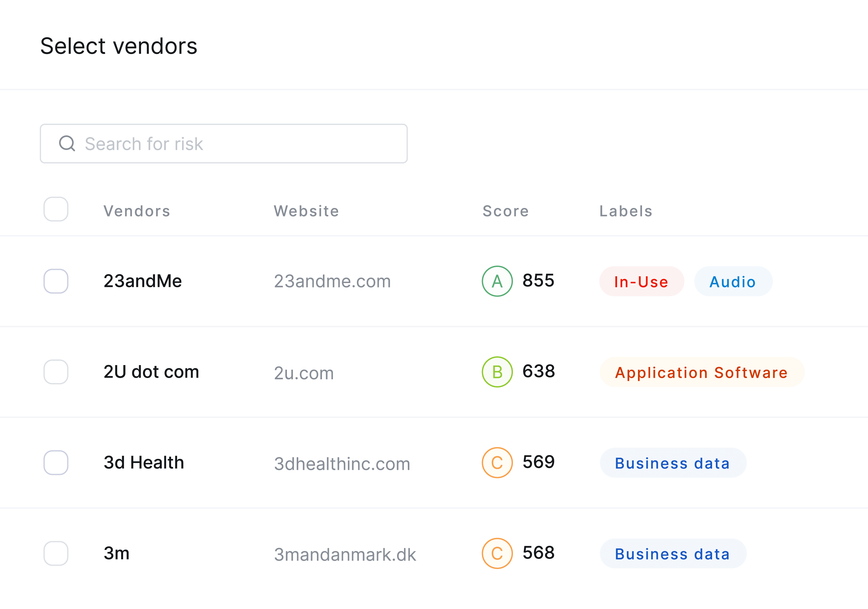Select the Application Software label

tap(702, 372)
